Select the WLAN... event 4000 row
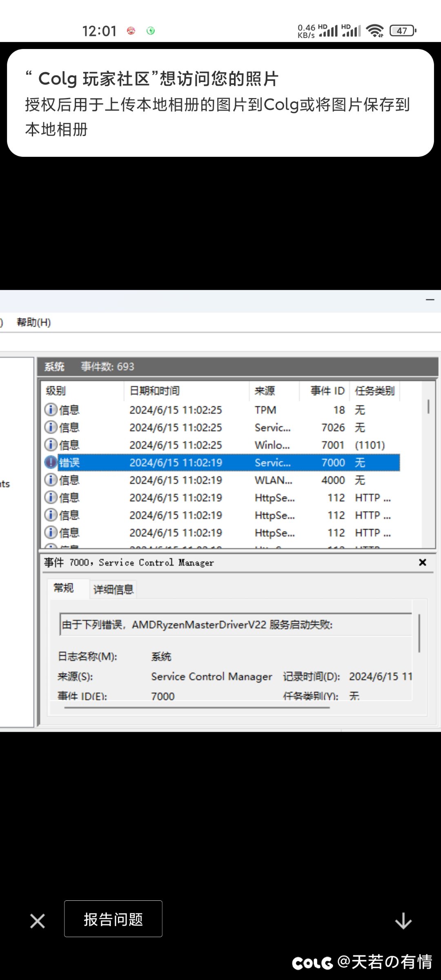 (221, 480)
